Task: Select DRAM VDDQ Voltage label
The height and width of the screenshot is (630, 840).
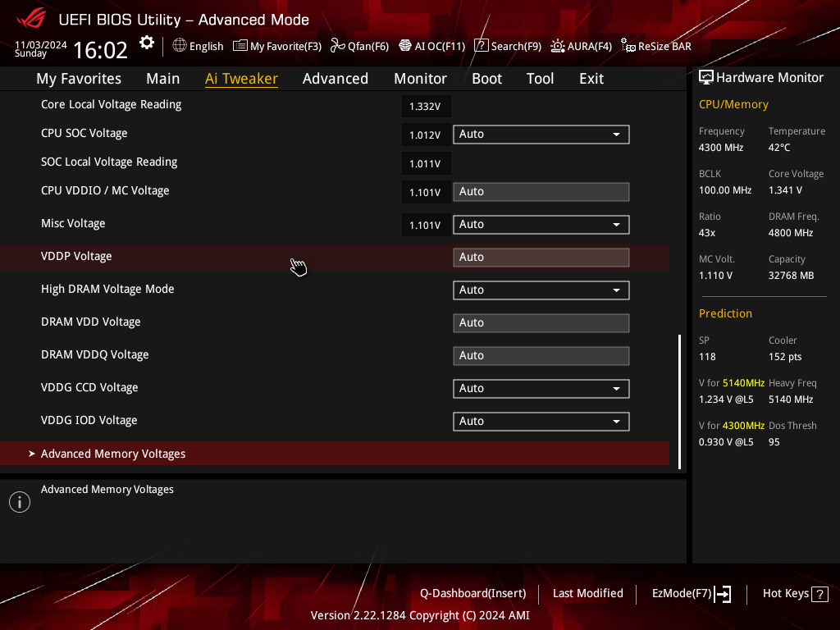Action: pyautogui.click(x=95, y=355)
